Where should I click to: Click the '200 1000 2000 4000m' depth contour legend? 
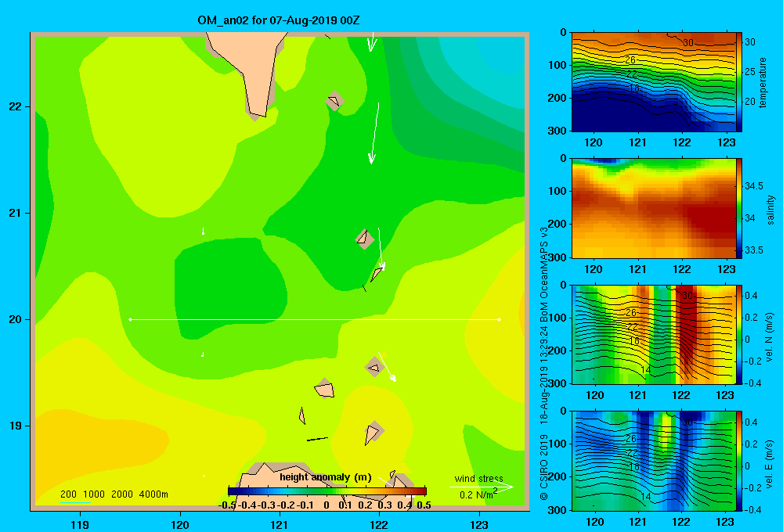tap(114, 494)
